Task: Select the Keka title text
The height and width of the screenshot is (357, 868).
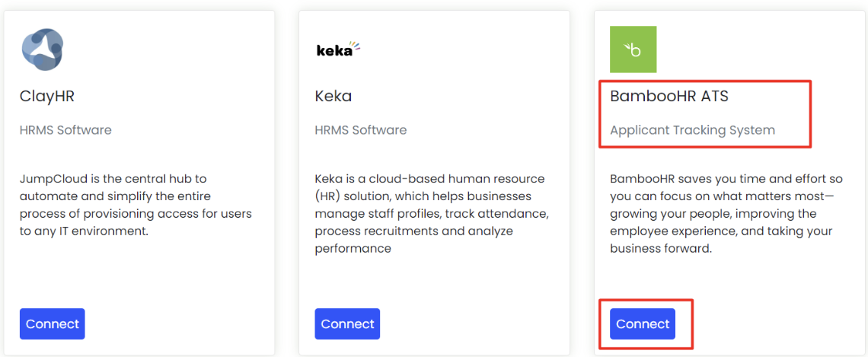Action: pyautogui.click(x=333, y=97)
